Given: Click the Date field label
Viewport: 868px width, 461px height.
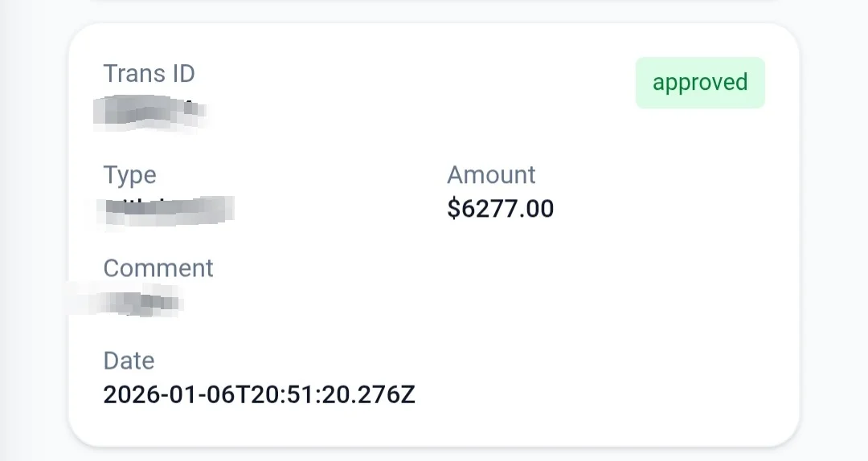Looking at the screenshot, I should [129, 361].
